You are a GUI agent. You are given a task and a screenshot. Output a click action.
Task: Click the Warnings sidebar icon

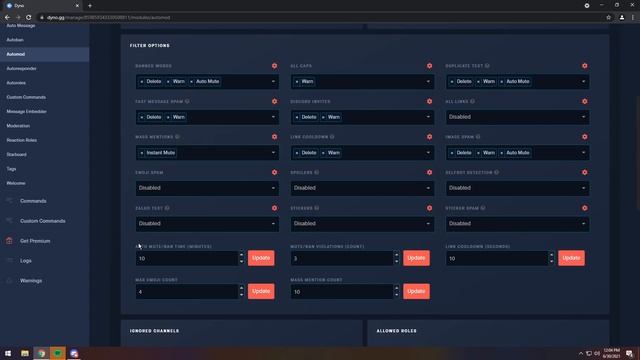[9, 280]
